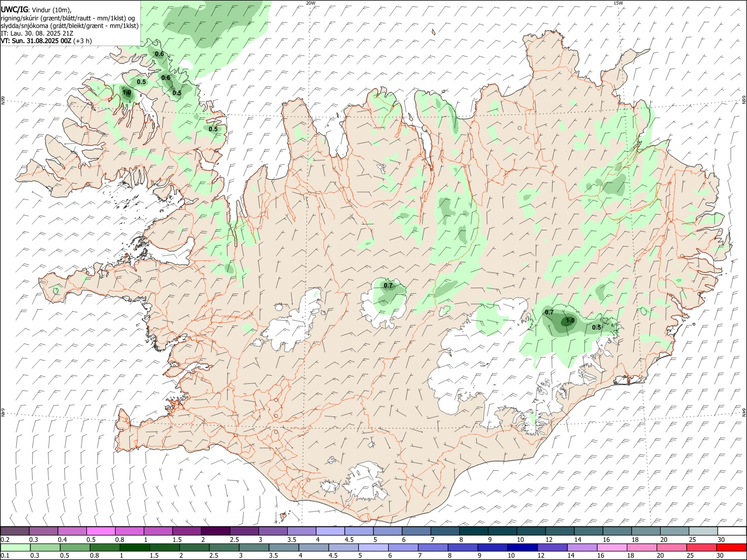
Task: Click the 30 label below the red swatch
Action: tap(721, 555)
